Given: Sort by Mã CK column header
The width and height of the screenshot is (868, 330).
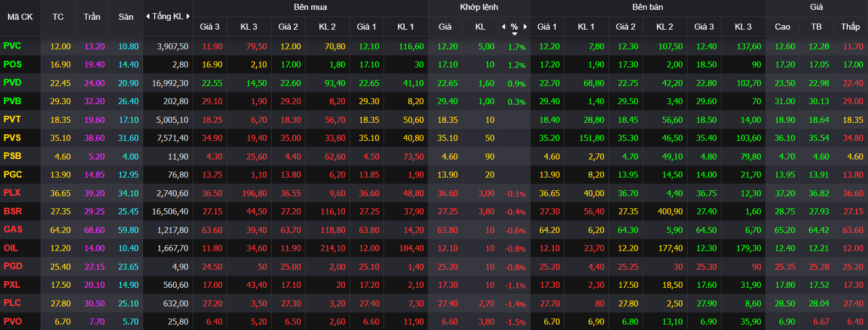Looking at the screenshot, I should (20, 17).
